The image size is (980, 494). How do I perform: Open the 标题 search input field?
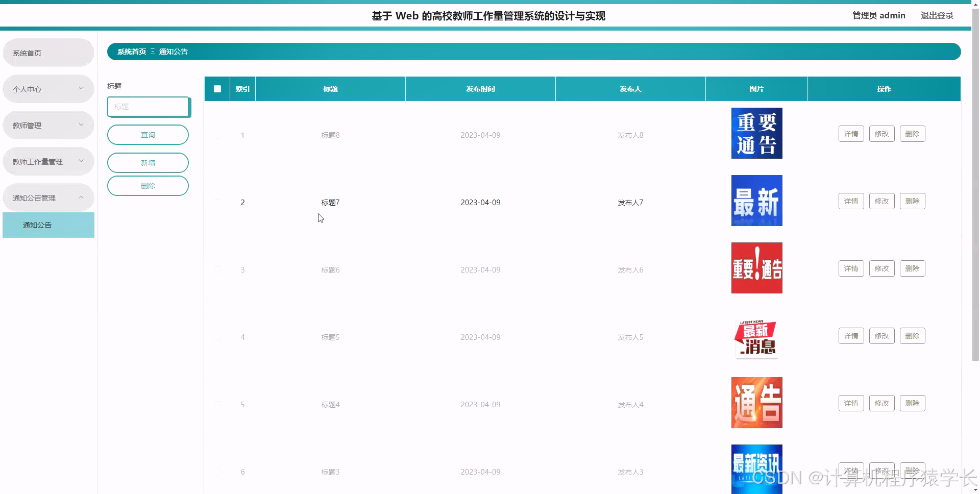pyautogui.click(x=148, y=107)
